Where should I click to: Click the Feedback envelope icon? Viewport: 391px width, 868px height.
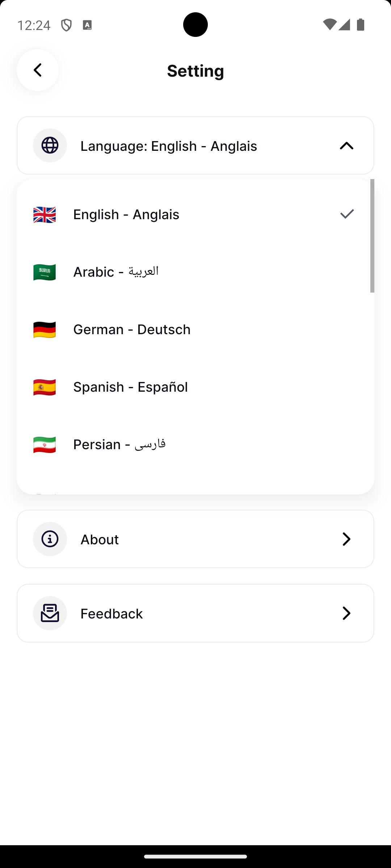(x=50, y=613)
